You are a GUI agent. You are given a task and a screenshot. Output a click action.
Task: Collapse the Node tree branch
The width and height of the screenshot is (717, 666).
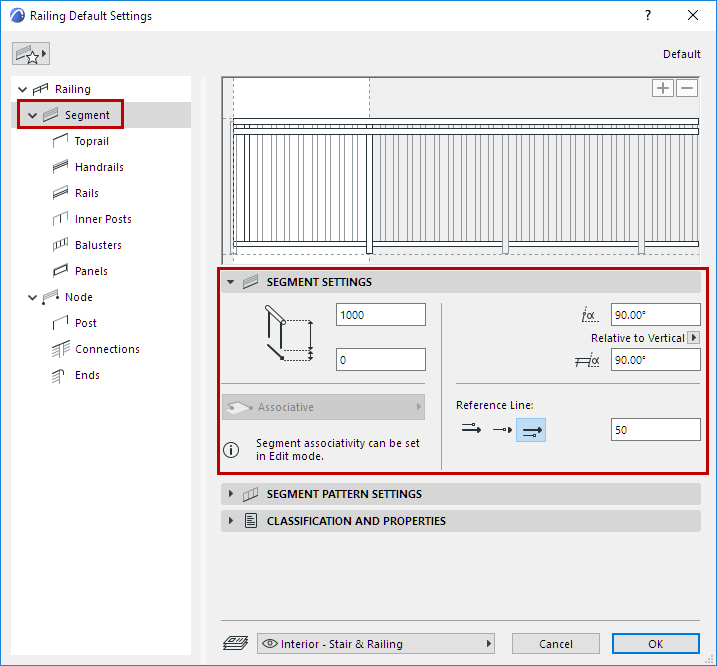pos(32,297)
